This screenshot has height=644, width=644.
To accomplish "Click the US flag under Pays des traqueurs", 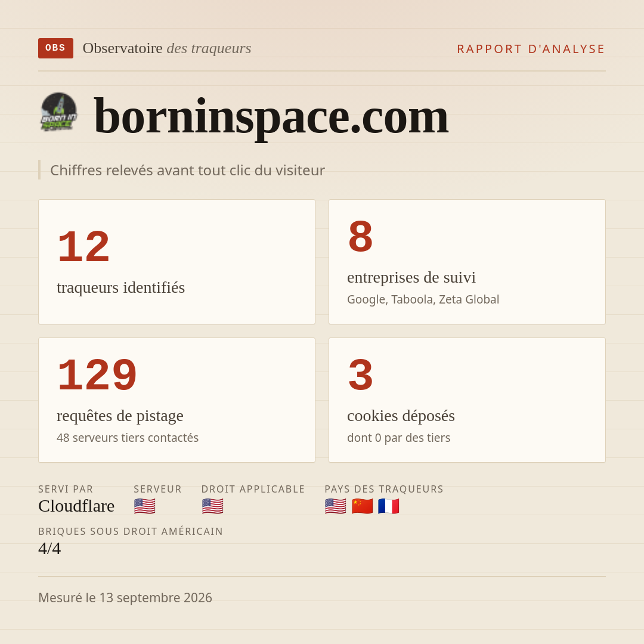I will point(335,506).
